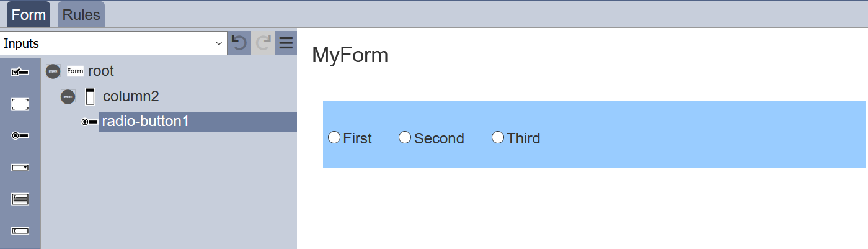Switch to the Form tab
Image resolution: width=868 pixels, height=249 pixels.
(29, 15)
